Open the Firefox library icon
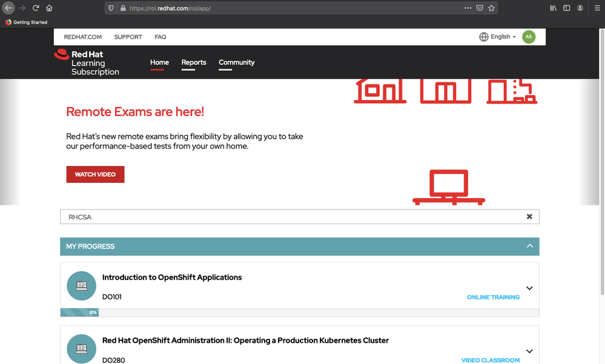605x364 pixels. (553, 8)
